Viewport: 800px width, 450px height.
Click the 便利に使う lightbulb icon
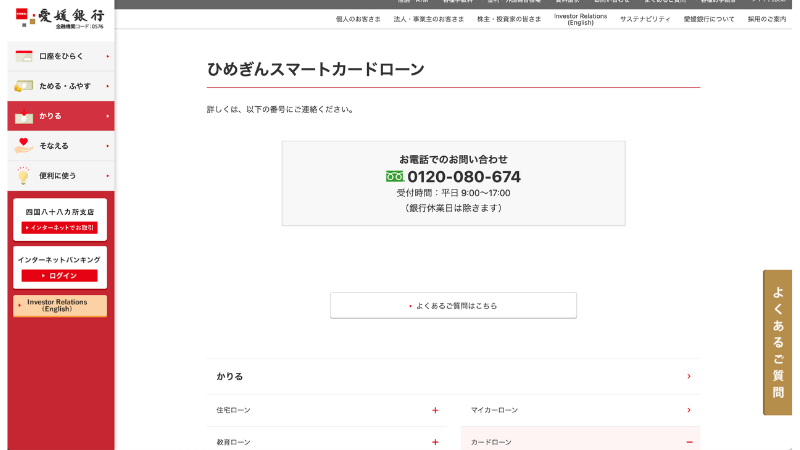(23, 176)
